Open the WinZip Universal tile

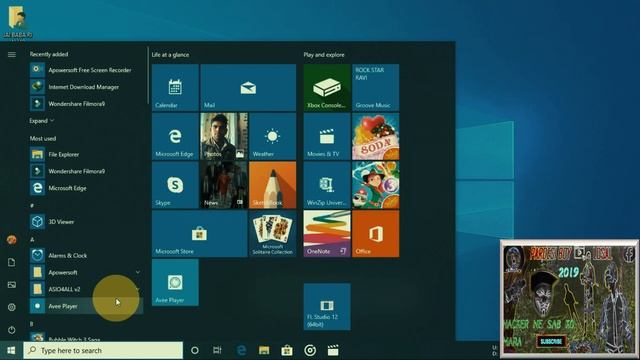click(327, 185)
